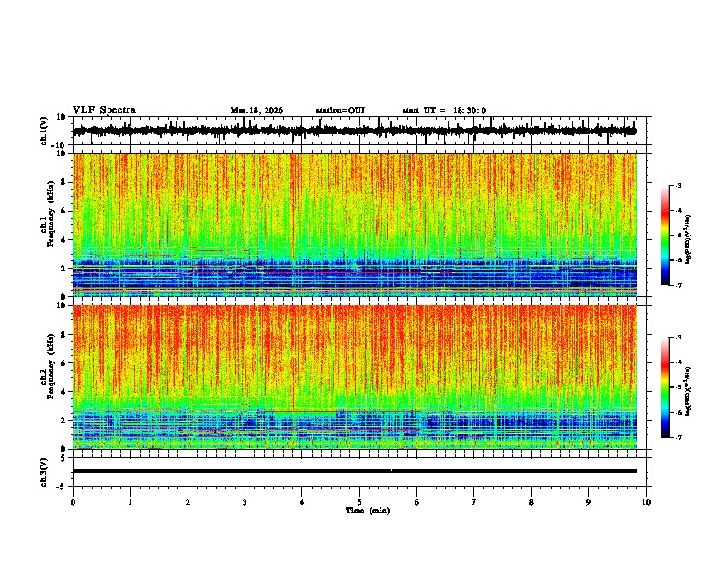
Task: Click ch.2 spectrogram frequency tick "2"
Action: click(x=63, y=420)
